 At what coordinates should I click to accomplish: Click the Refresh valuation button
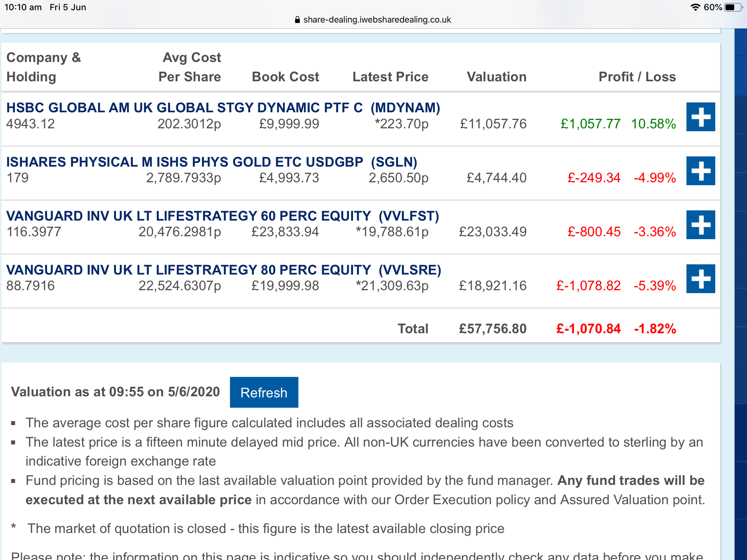click(x=264, y=392)
